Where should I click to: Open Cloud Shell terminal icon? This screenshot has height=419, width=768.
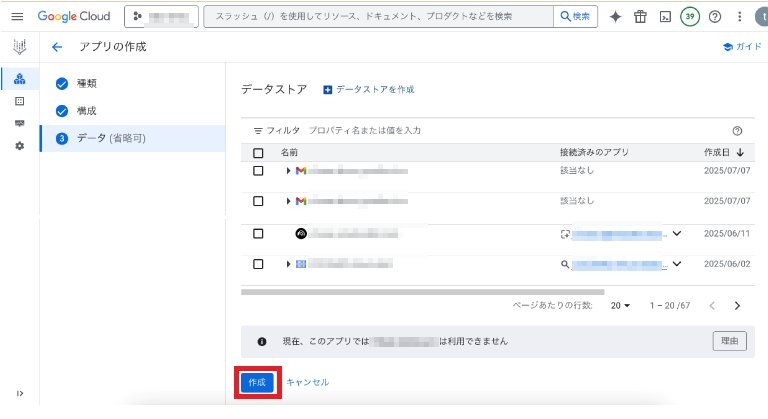click(665, 17)
